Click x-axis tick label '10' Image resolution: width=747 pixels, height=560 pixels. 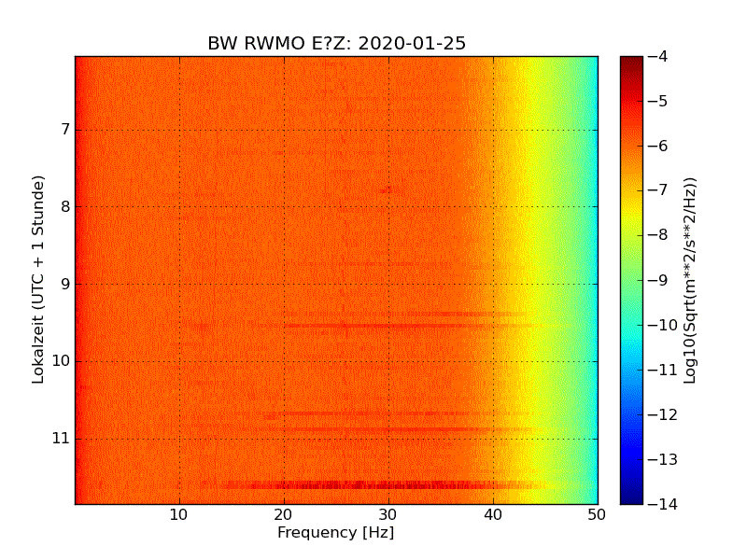pos(179,515)
